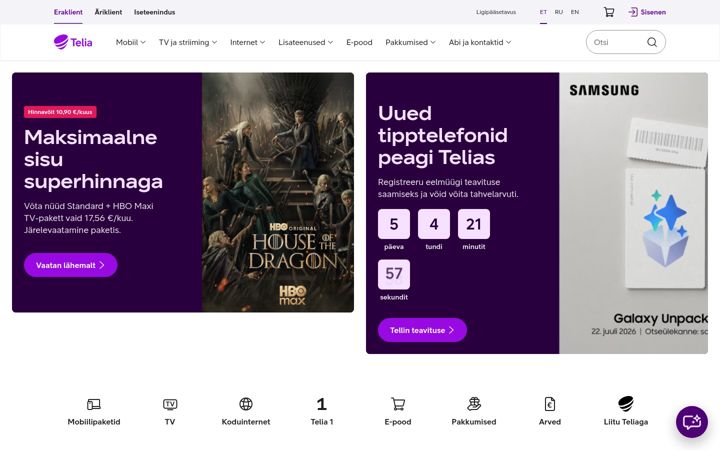Open the E-pood cart icon shortcut
This screenshot has width=720, height=450.
(398, 404)
